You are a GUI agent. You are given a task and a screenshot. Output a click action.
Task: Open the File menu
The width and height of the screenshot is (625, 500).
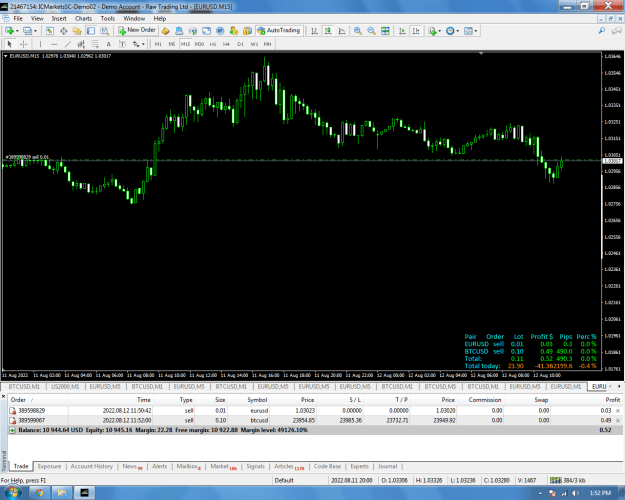click(18, 18)
